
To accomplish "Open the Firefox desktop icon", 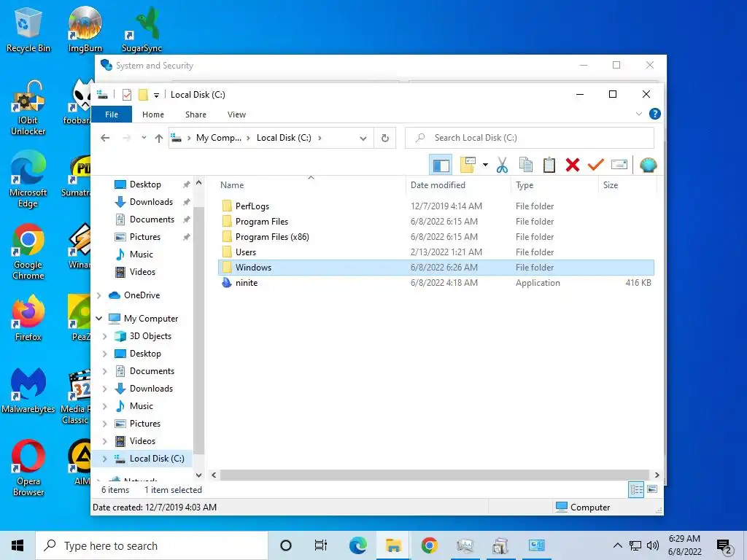I will tap(28, 318).
